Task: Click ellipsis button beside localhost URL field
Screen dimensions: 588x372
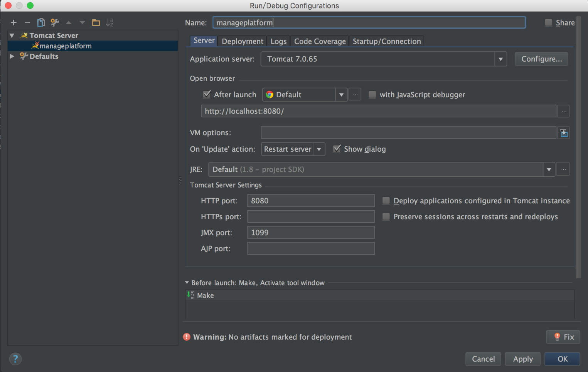Action: tap(564, 112)
